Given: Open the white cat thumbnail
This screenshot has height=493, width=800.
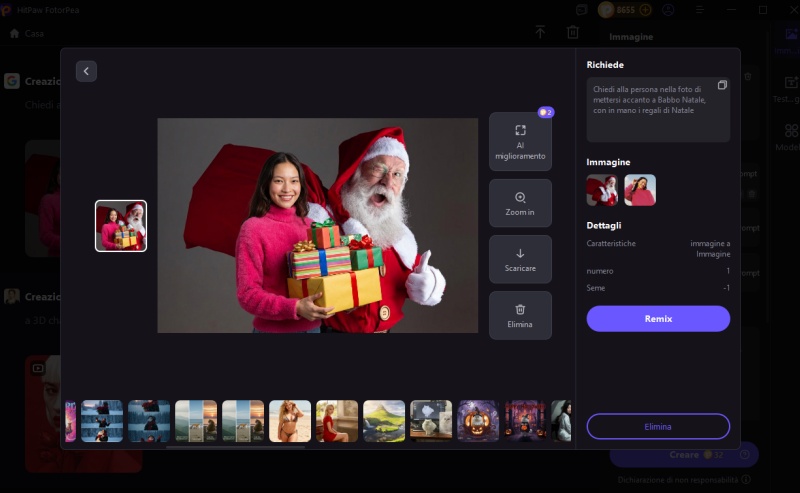Looking at the screenshot, I should (x=431, y=421).
